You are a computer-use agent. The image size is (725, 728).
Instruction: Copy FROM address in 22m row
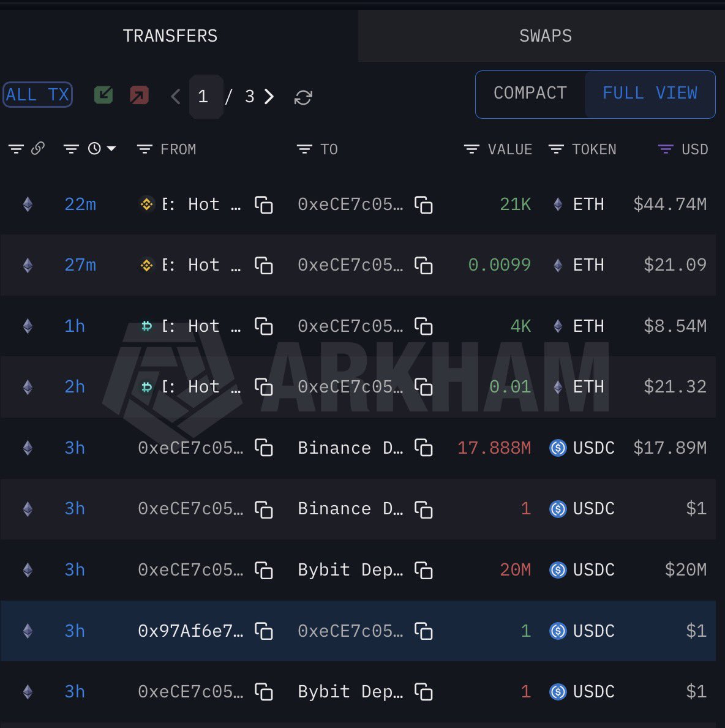[264, 205]
